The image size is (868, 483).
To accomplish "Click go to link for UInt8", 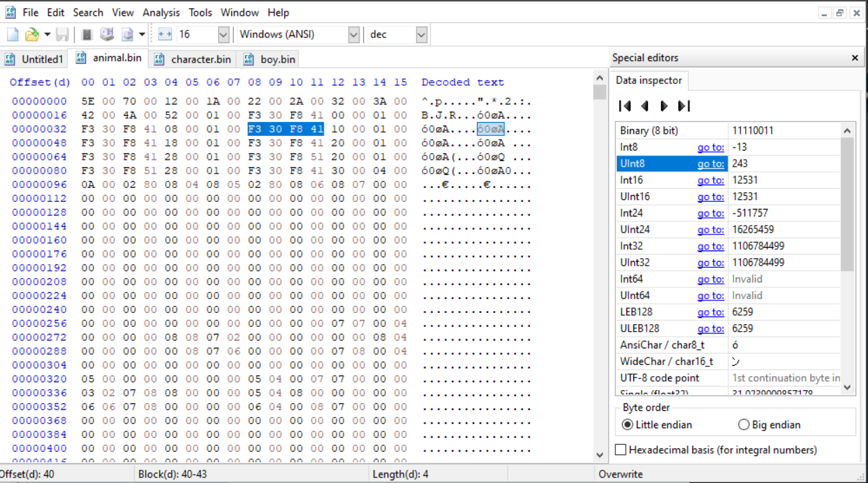I will (710, 164).
